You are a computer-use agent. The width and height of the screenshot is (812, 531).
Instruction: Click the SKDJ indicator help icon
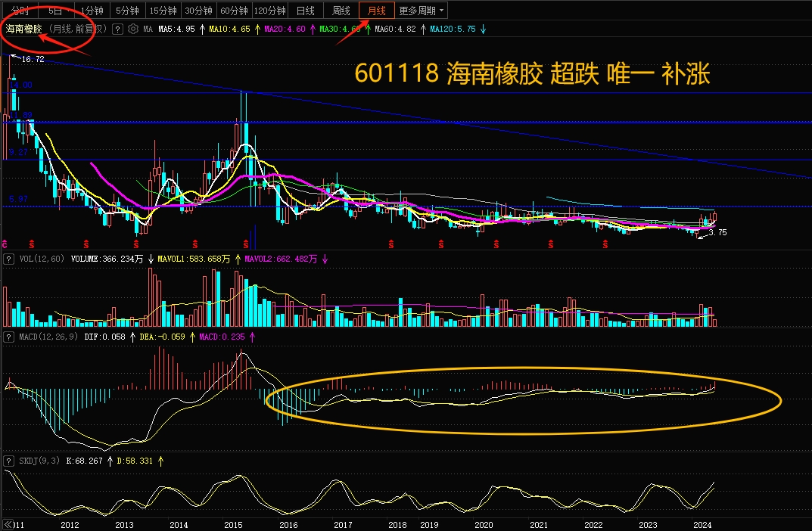coord(8,460)
